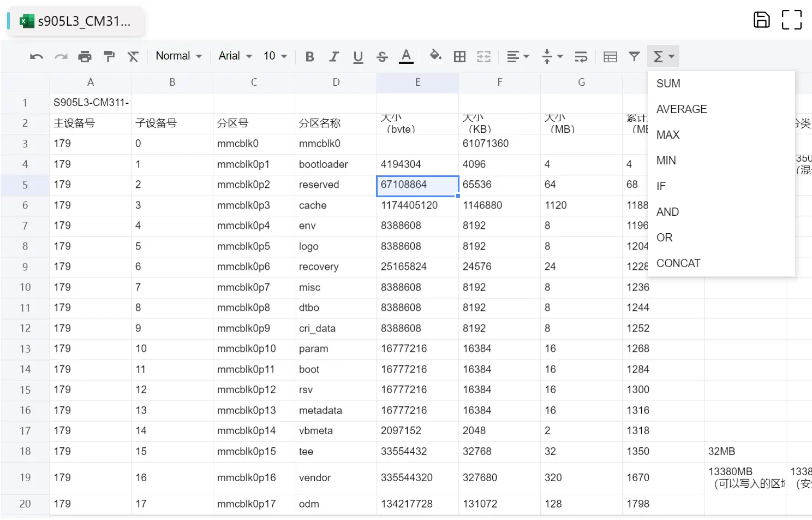This screenshot has width=812, height=520.
Task: Click the 32MB cell
Action: (x=745, y=452)
